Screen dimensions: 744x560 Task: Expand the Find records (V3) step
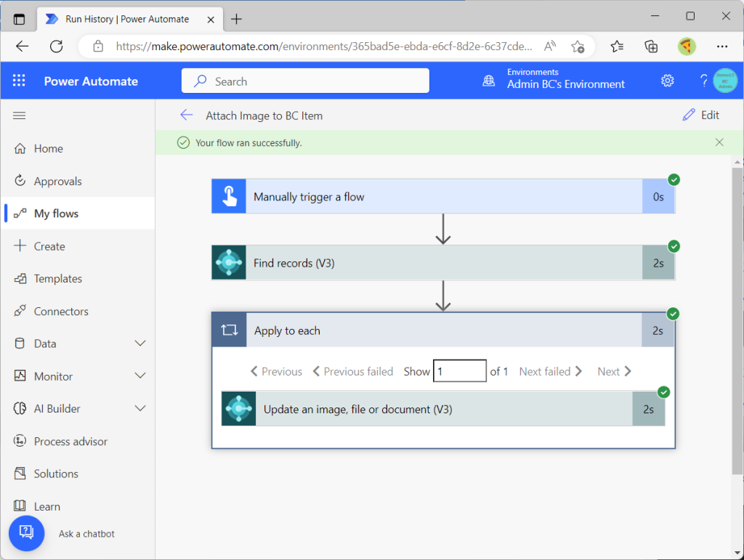coord(443,263)
